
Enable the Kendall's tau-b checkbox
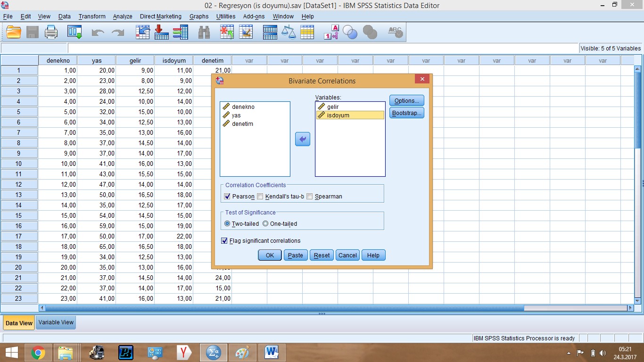260,197
